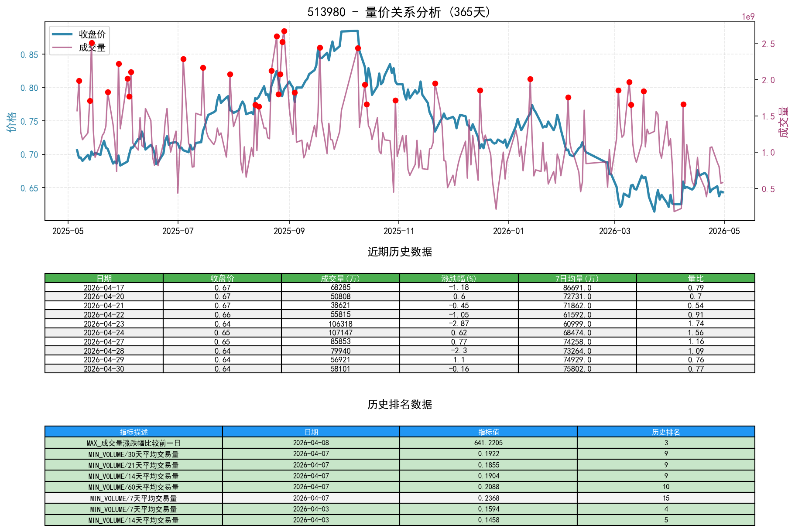The height and width of the screenshot is (532, 795).
Task: Click the chart title '513980 - 量价关系分析 (365天)'
Action: 399,12
